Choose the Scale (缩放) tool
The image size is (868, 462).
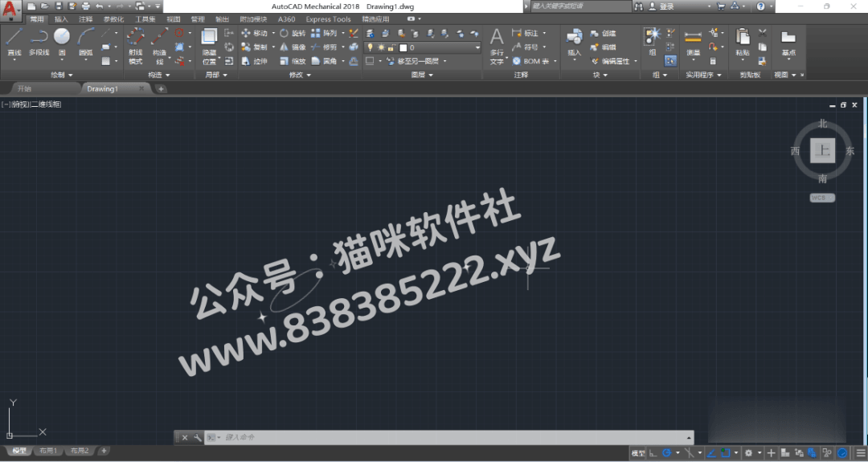(293, 61)
